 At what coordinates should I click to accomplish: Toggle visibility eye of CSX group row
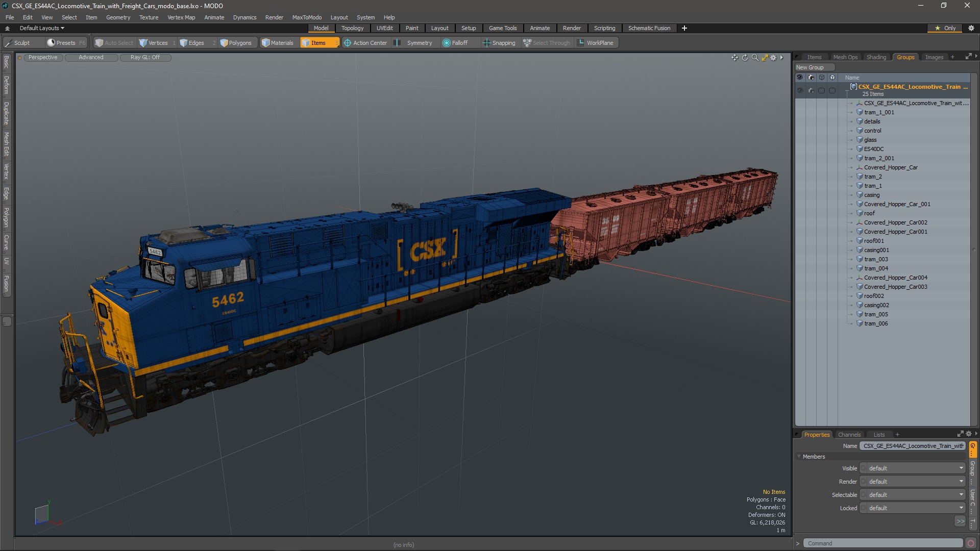tap(800, 90)
